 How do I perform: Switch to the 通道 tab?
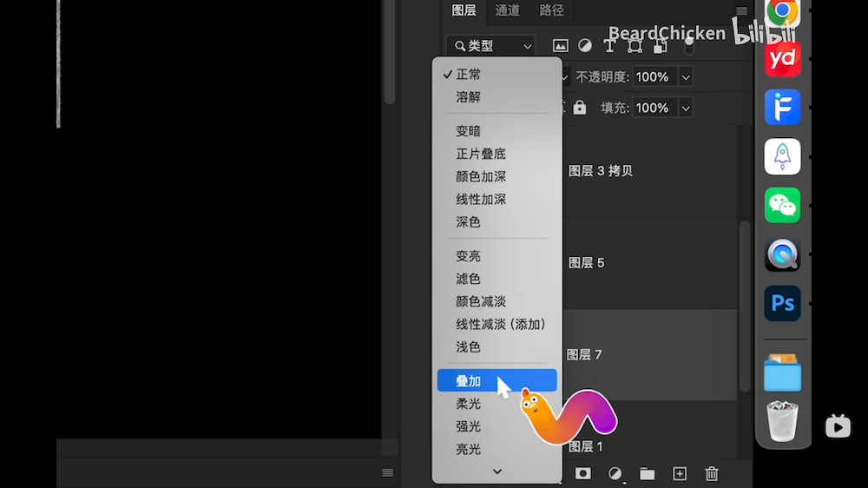pyautogui.click(x=508, y=10)
